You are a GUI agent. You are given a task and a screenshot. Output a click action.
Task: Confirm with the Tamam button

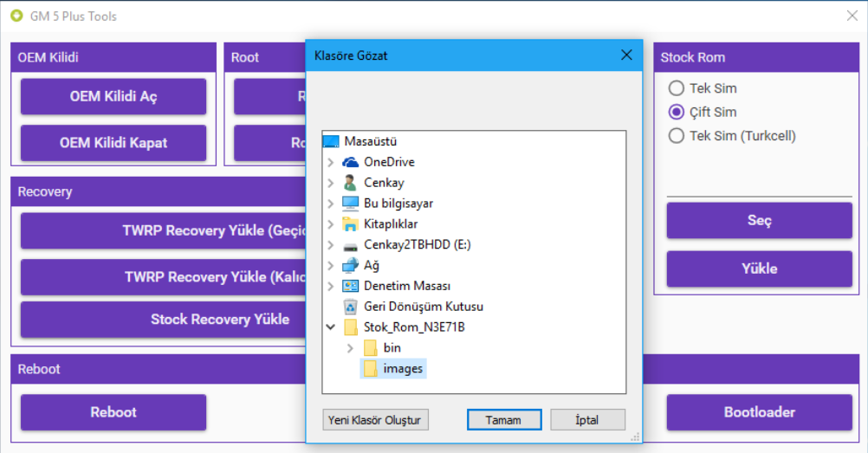[x=504, y=420]
